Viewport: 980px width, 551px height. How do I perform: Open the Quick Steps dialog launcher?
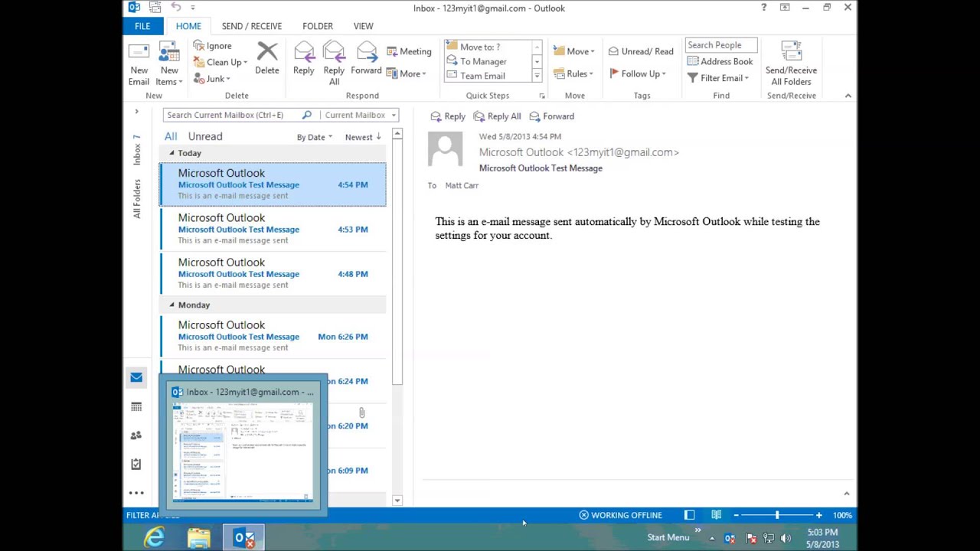pyautogui.click(x=541, y=96)
